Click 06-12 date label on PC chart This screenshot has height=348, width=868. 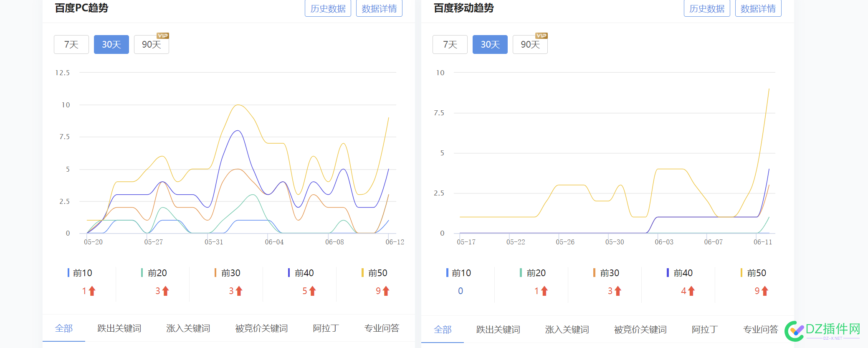tap(395, 242)
